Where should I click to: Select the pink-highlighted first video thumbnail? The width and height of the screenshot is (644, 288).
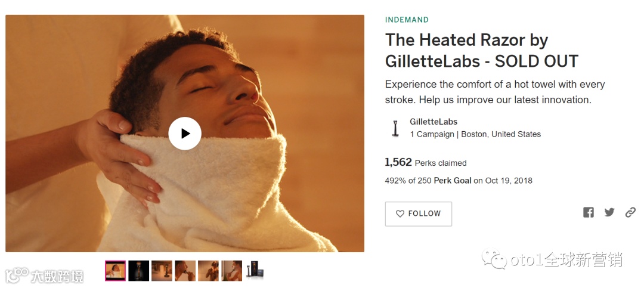116,271
